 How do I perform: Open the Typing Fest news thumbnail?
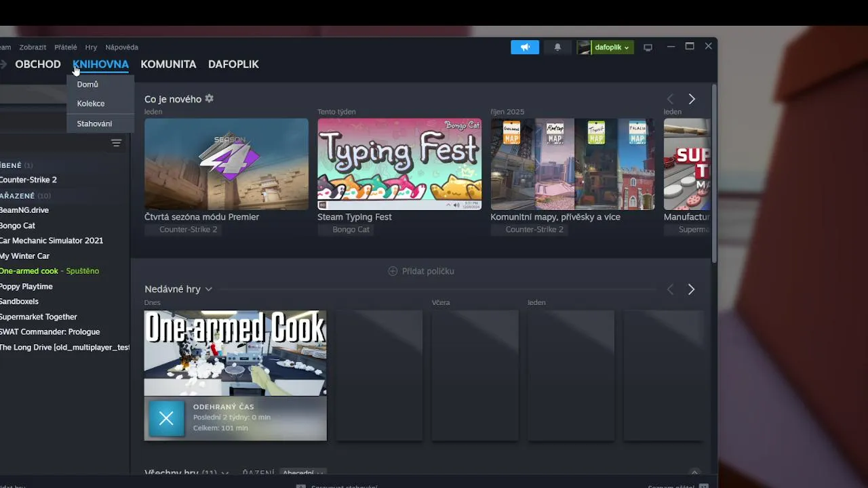399,164
